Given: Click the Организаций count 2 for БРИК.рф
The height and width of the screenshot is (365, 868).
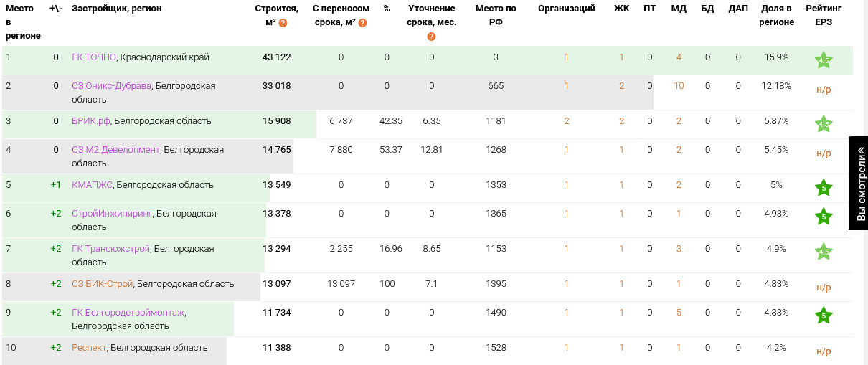Looking at the screenshot, I should pos(566,121).
